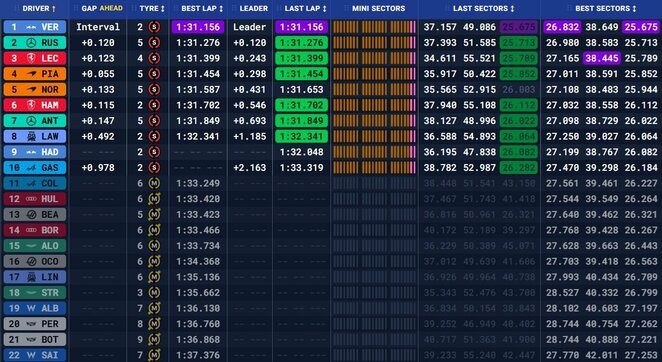Select the 5 NOR driver badge
662x362 pixels.
[35, 90]
